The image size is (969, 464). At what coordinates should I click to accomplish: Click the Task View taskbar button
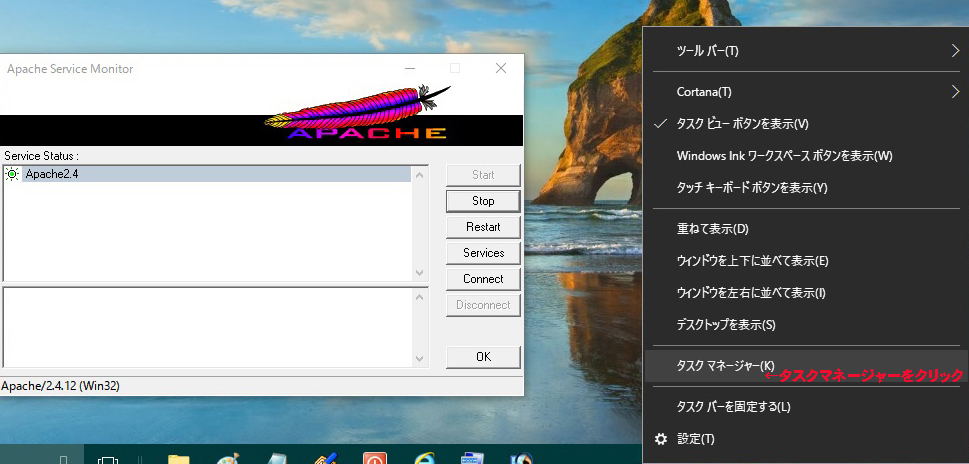[108, 459]
